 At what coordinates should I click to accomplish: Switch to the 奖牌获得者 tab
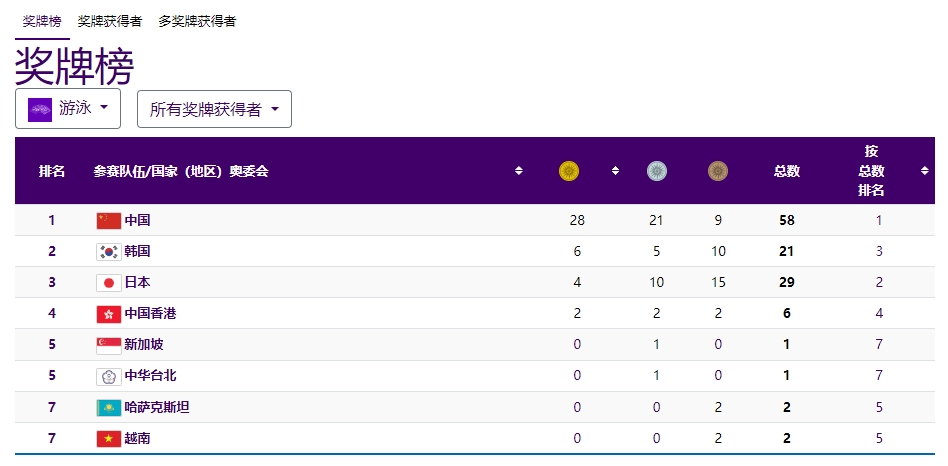pyautogui.click(x=109, y=21)
